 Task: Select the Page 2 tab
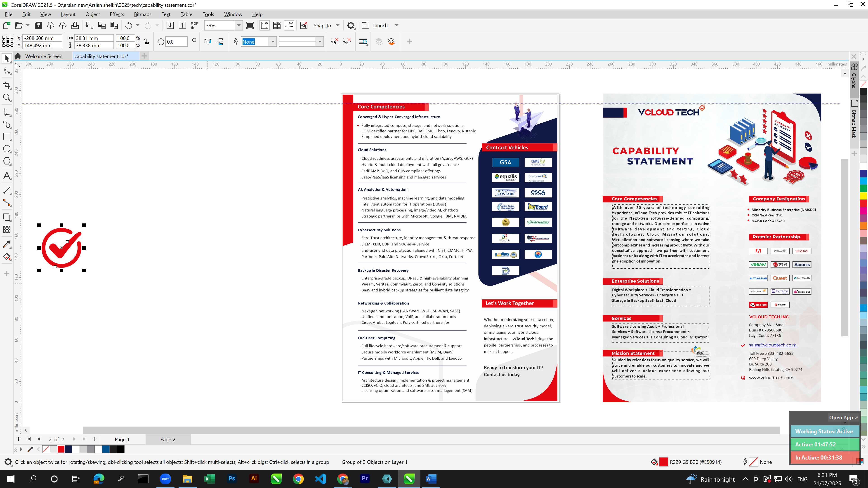click(x=168, y=439)
